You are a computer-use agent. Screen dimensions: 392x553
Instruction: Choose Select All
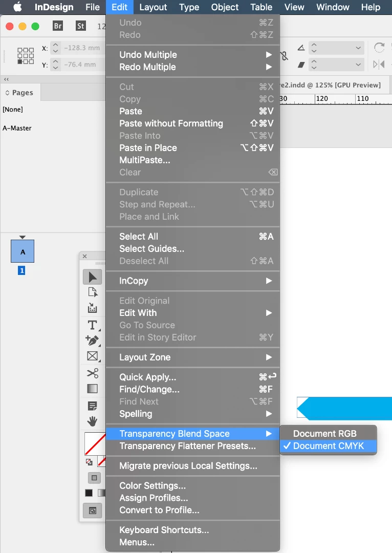point(193,236)
